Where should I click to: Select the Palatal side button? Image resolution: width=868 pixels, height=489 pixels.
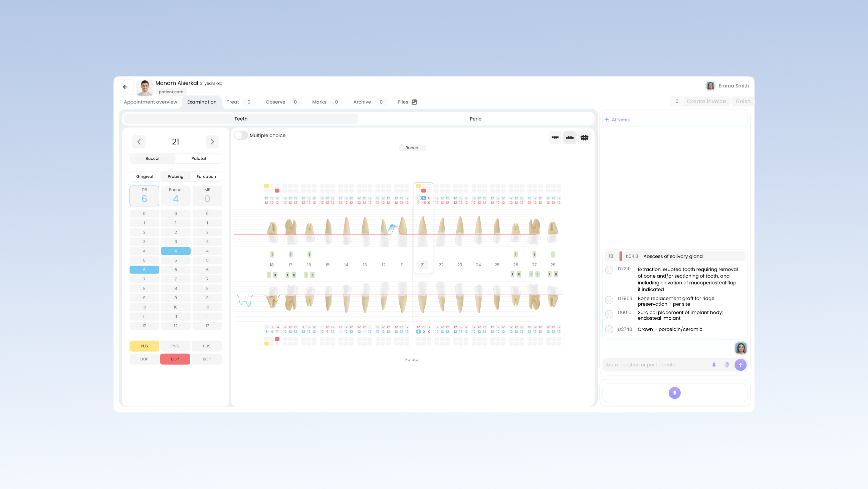199,159
